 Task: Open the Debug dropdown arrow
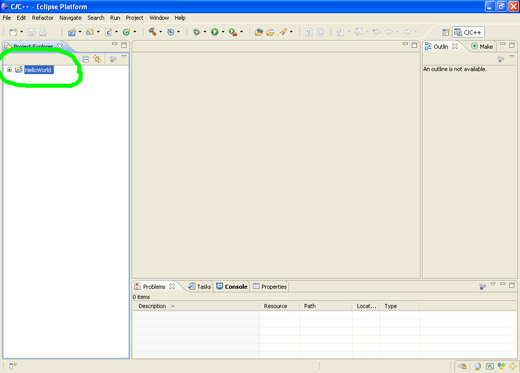coord(205,32)
